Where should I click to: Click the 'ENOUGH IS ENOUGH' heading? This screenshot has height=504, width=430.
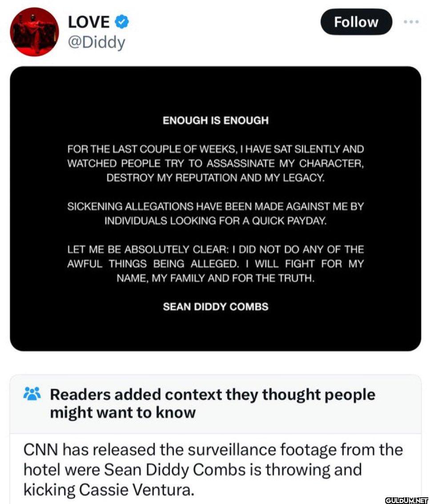point(215,120)
